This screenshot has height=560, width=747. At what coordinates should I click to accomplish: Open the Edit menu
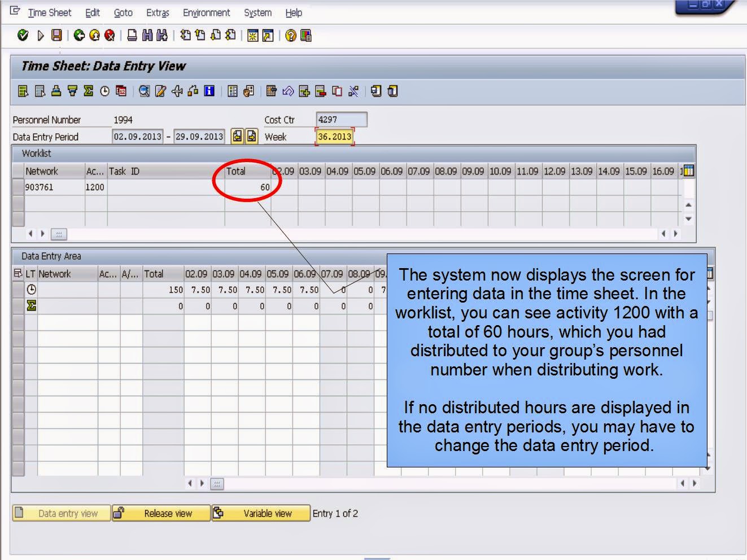tap(93, 12)
